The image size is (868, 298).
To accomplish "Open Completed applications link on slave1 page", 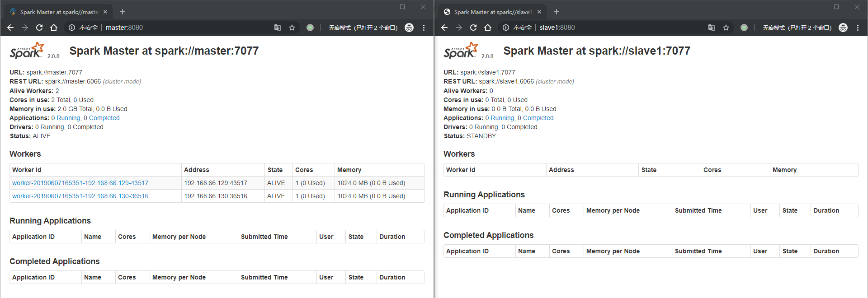I will [538, 118].
